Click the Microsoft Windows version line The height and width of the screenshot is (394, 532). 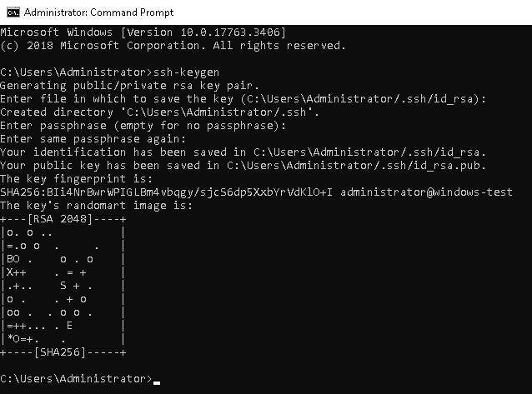pos(143,32)
